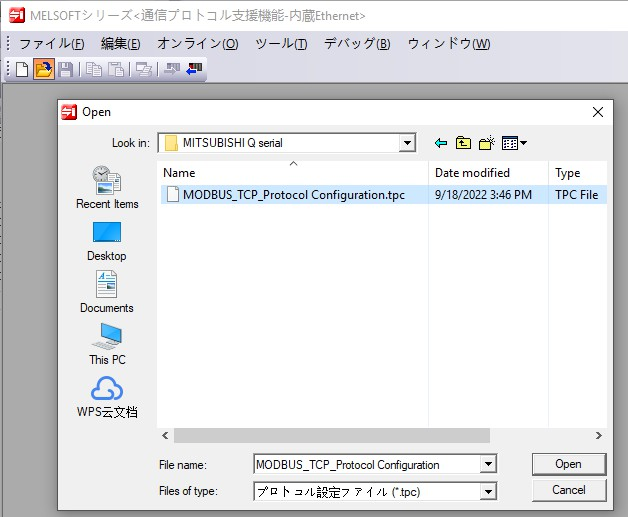Open WPS云文档 cloud location

107,397
